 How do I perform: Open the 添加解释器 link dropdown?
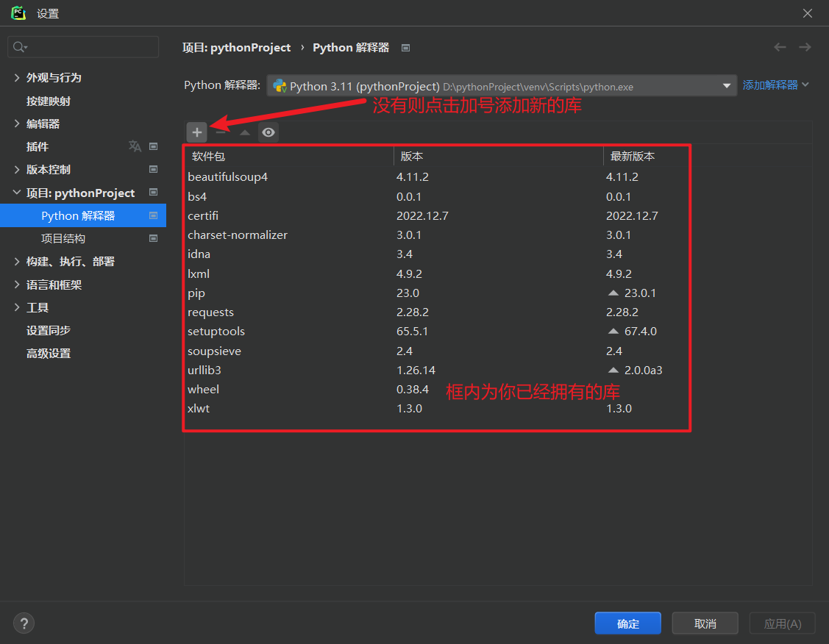coord(775,85)
